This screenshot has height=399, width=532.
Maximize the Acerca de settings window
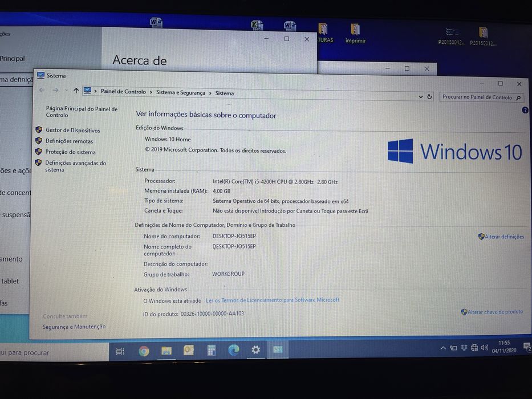click(x=287, y=39)
